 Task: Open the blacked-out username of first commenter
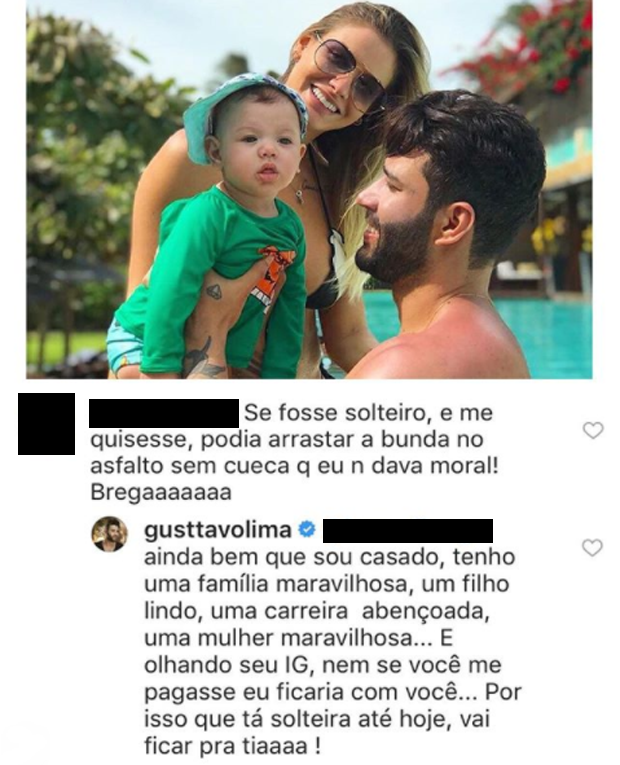164,414
